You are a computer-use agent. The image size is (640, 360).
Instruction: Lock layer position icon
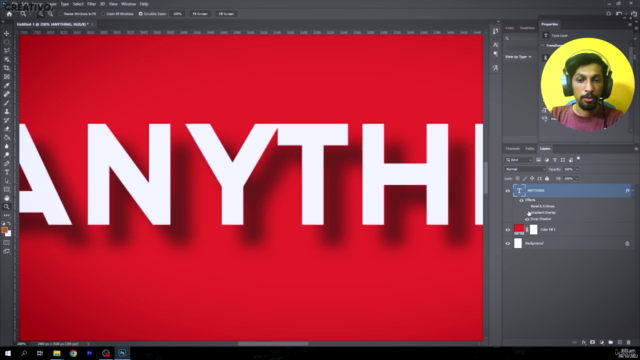tap(532, 178)
